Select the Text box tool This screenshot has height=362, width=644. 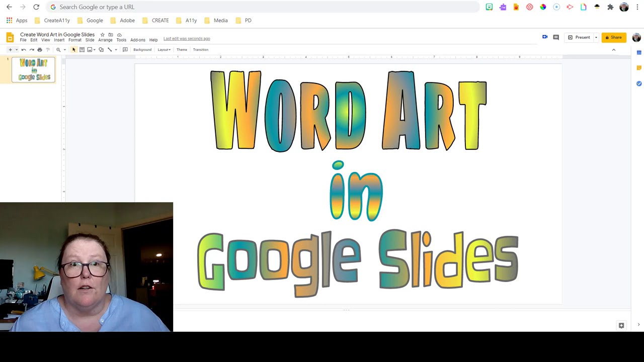point(82,50)
